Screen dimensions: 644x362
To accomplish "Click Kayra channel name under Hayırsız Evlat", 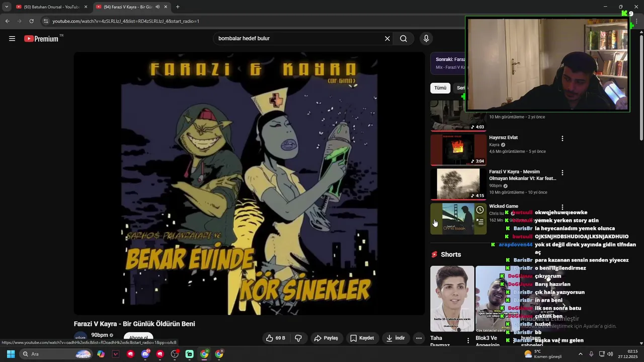I will tap(494, 145).
